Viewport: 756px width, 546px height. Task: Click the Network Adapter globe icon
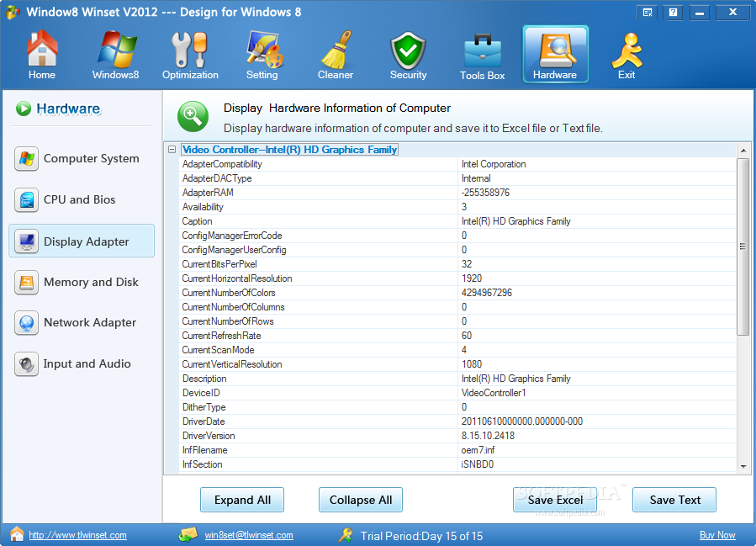27,323
